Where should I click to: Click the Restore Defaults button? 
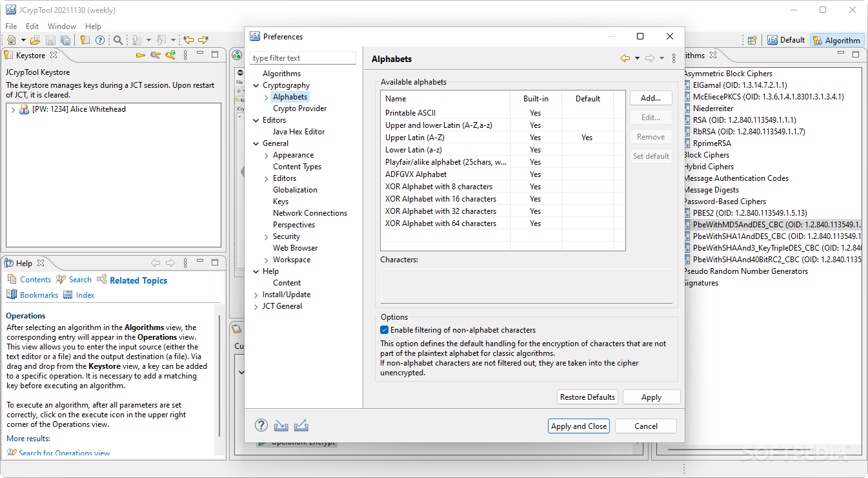coord(587,397)
